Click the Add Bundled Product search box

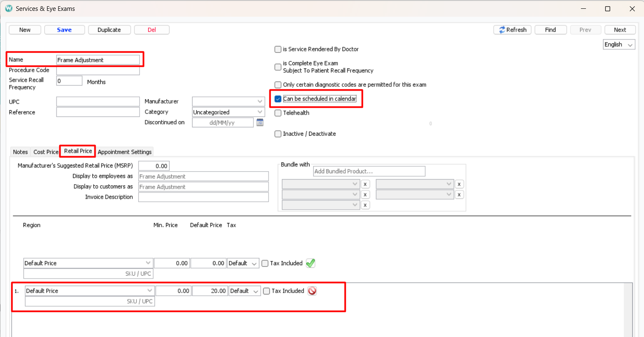(369, 171)
